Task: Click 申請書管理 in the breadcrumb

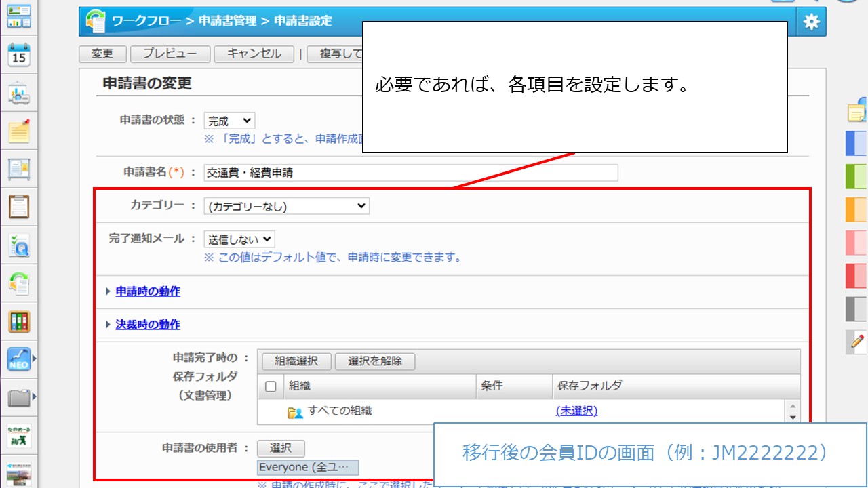Action: tap(227, 21)
